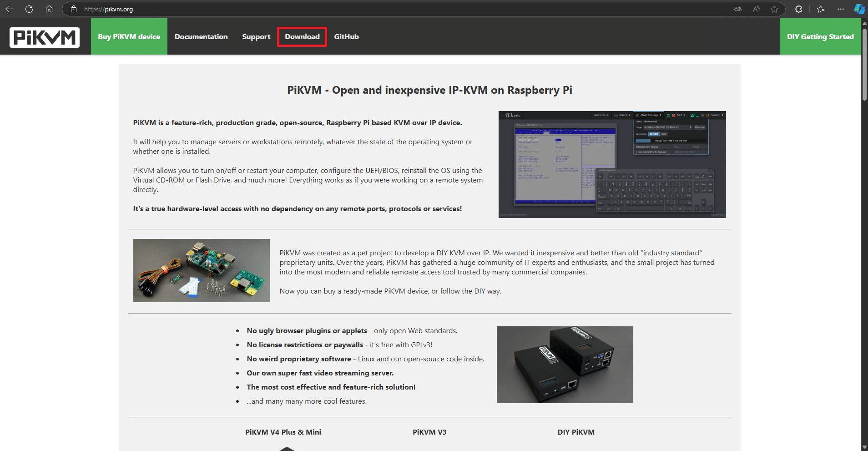Enlarge the PiKVM web interface screenshot
The width and height of the screenshot is (868, 451).
(612, 164)
